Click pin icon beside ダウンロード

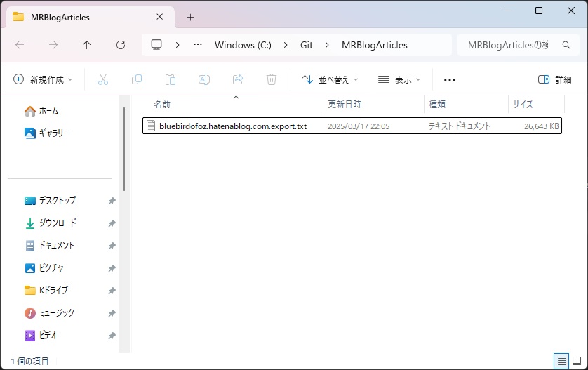(112, 223)
